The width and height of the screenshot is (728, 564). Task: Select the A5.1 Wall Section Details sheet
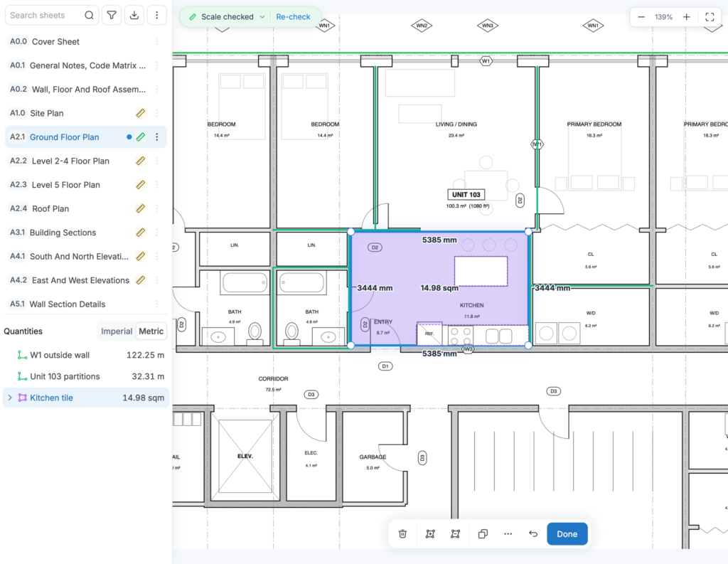[x=86, y=304]
